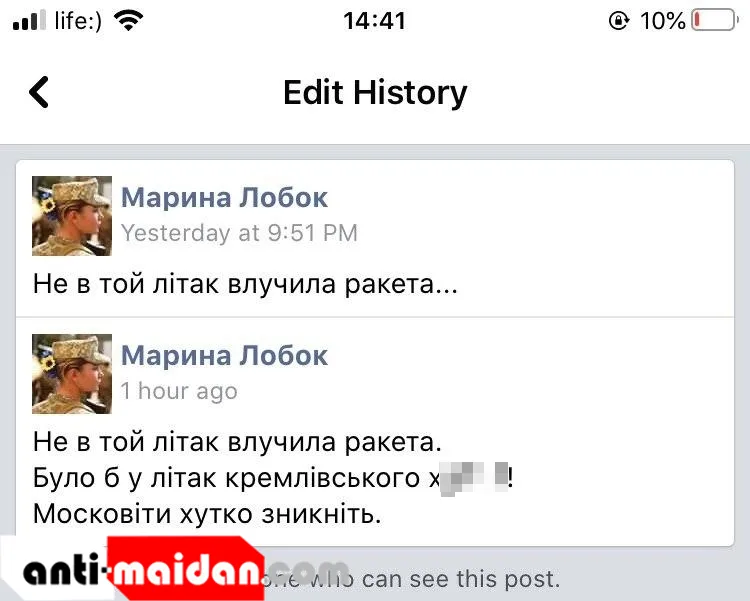Open Марина Лобок name in second entry
Screen dimensions: 750x601
(x=224, y=355)
